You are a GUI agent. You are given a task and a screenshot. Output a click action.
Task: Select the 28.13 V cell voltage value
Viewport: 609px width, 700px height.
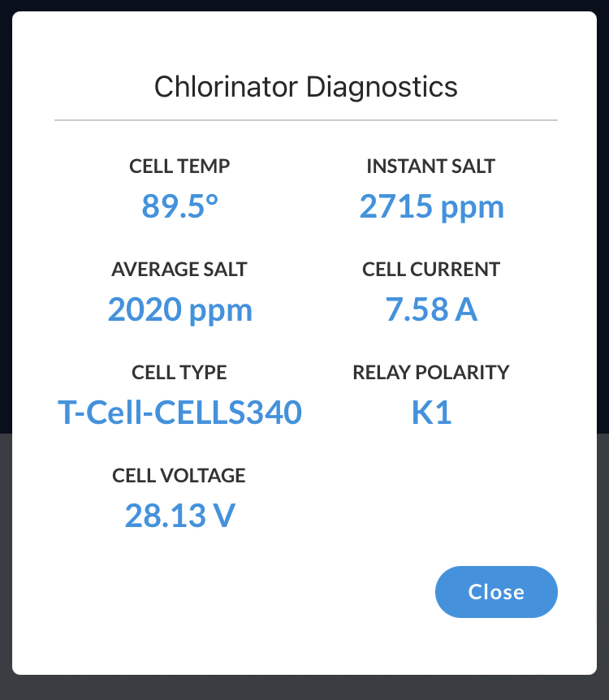point(180,516)
